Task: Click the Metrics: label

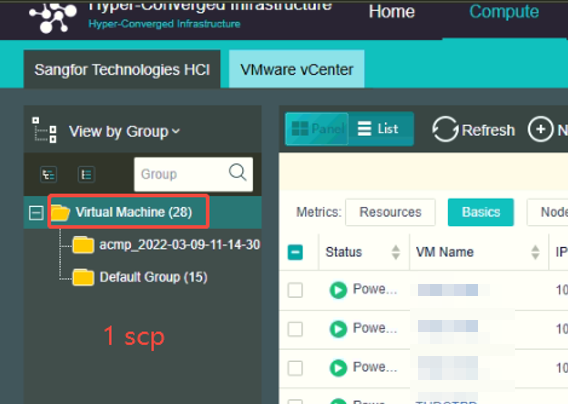Action: 319,212
